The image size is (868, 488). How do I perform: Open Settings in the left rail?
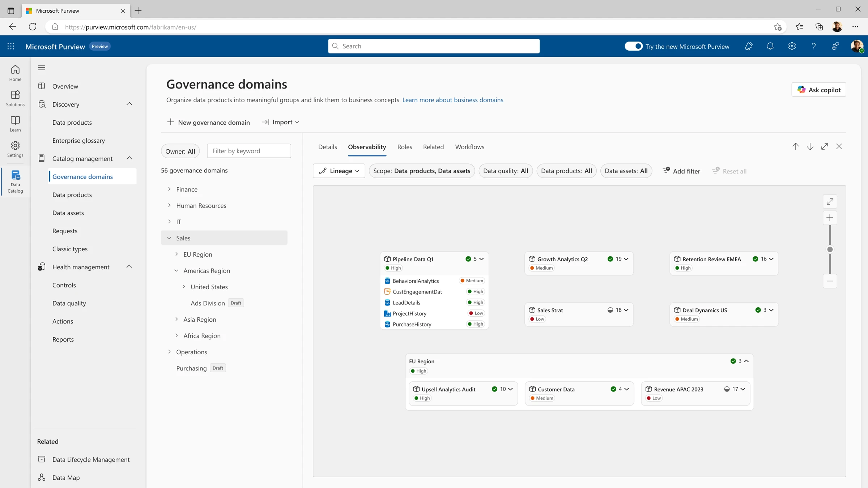pyautogui.click(x=15, y=149)
